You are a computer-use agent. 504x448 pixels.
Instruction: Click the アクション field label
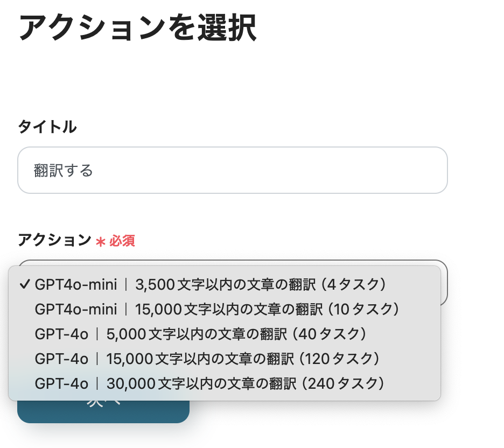coord(54,240)
